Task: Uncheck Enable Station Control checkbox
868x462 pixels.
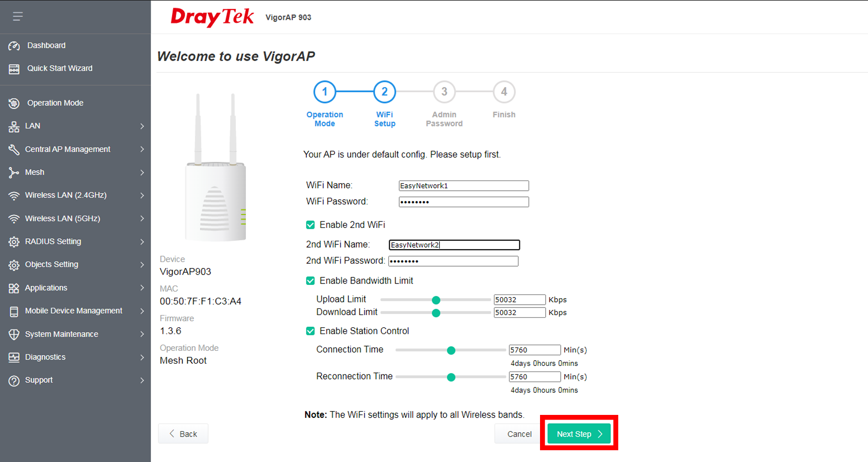Action: click(311, 332)
